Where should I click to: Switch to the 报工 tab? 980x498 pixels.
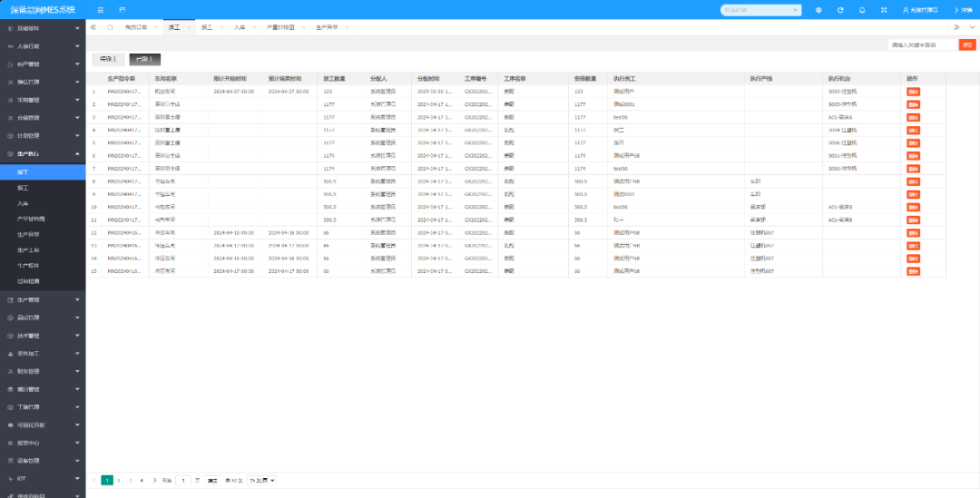click(x=207, y=27)
